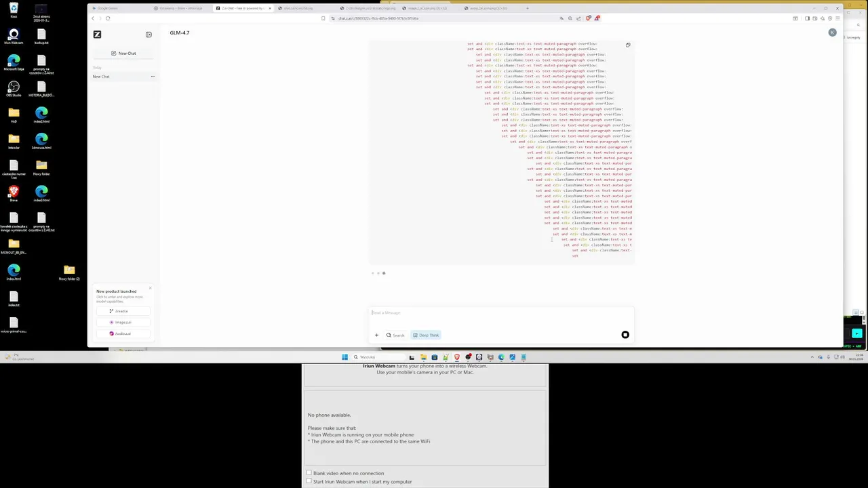
Task: Select the Microsoft Edge desktop shortcut
Action: click(x=14, y=63)
